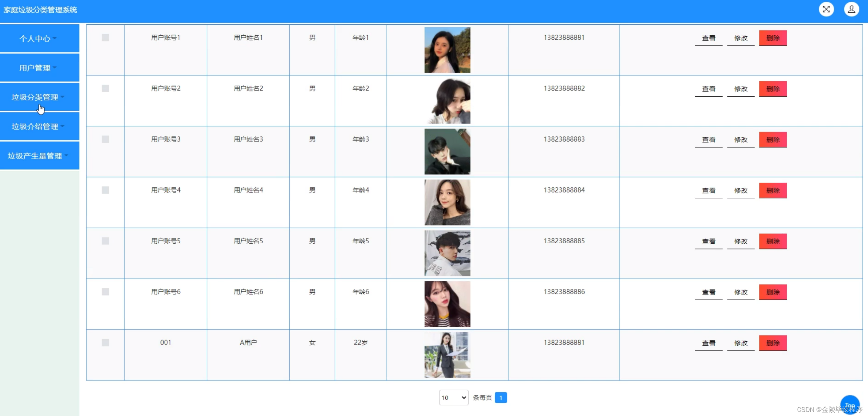Check the checkbox for 用户账号1 row
Image resolution: width=868 pixels, height=416 pixels.
(x=105, y=38)
